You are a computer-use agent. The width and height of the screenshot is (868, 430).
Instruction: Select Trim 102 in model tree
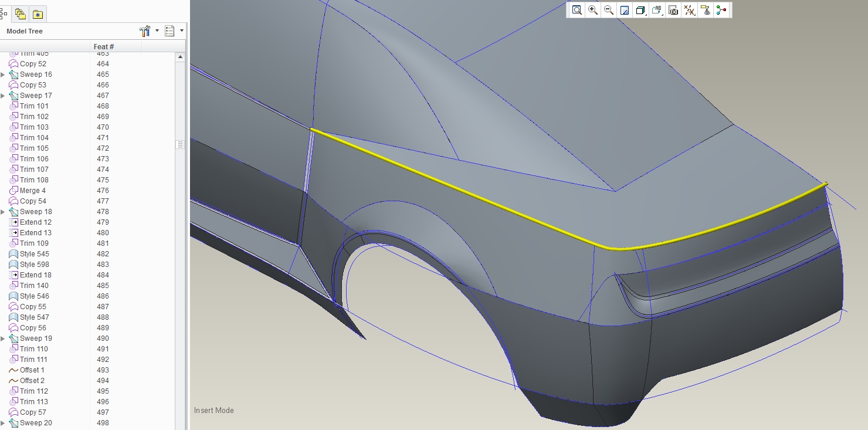[x=34, y=117]
